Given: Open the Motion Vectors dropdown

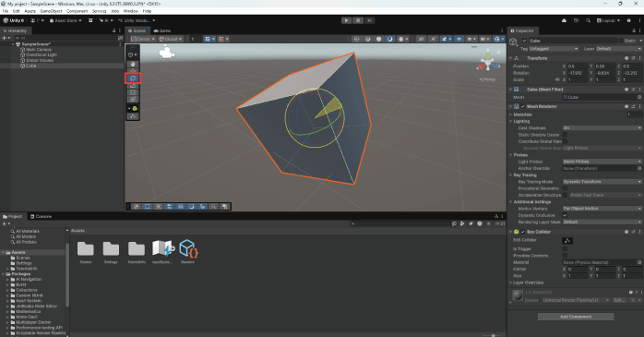Looking at the screenshot, I should pos(602,209).
